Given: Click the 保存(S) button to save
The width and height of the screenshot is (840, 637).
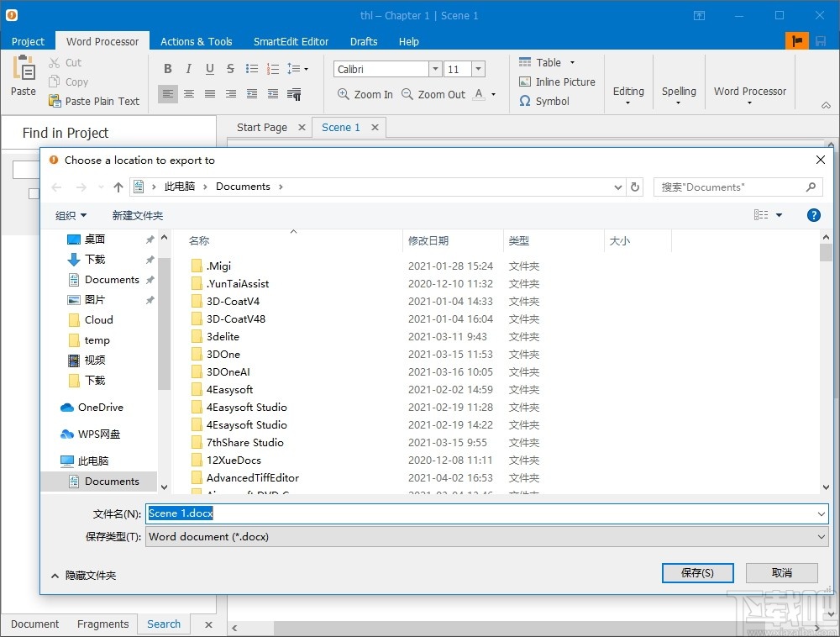Looking at the screenshot, I should [697, 572].
